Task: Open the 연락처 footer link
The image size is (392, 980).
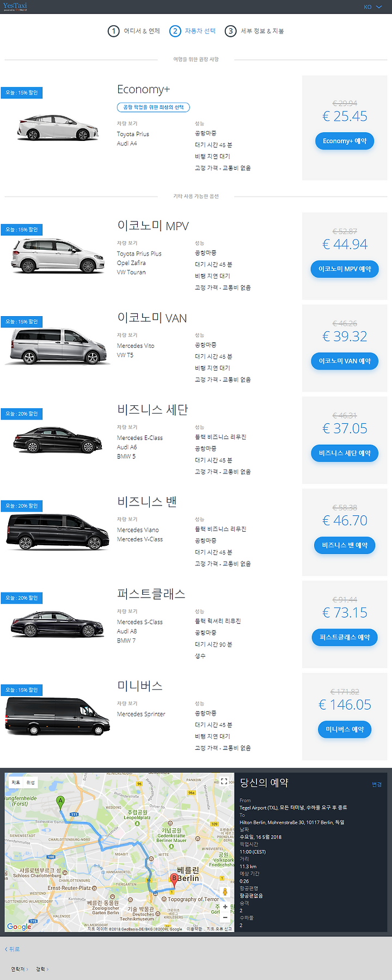Action: pos(19,969)
